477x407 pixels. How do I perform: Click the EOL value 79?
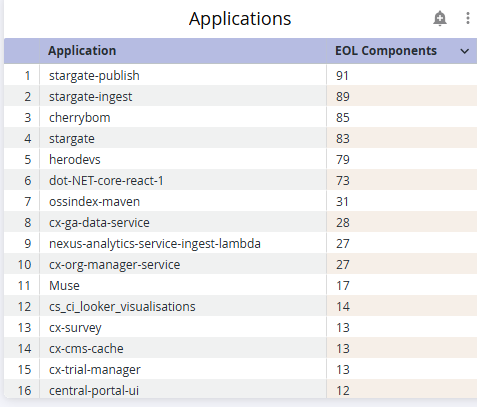(343, 160)
